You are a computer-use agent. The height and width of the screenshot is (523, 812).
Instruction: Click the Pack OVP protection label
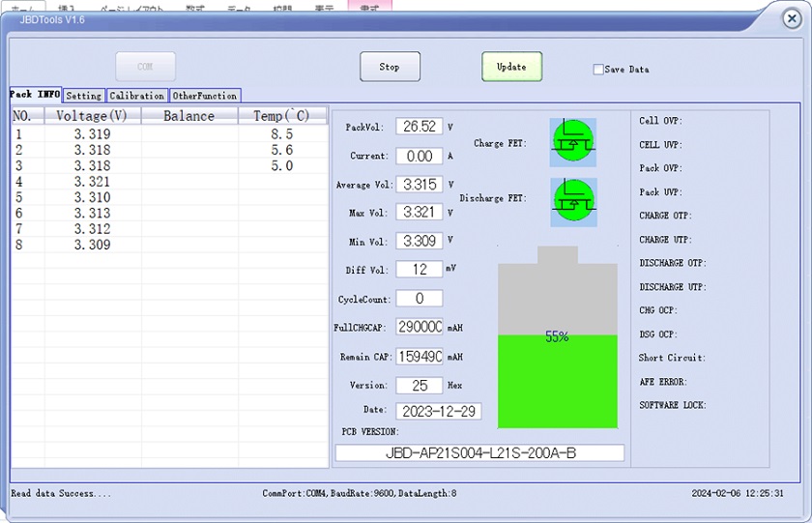click(661, 168)
